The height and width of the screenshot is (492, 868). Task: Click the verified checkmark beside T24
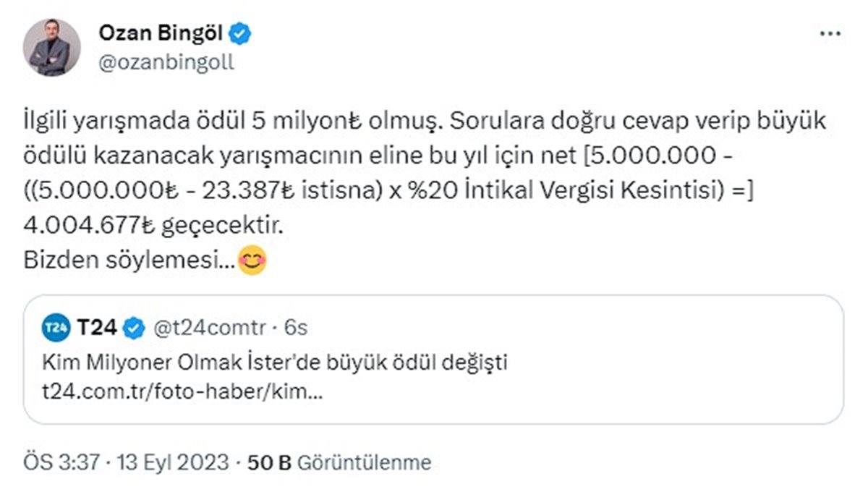point(132,326)
